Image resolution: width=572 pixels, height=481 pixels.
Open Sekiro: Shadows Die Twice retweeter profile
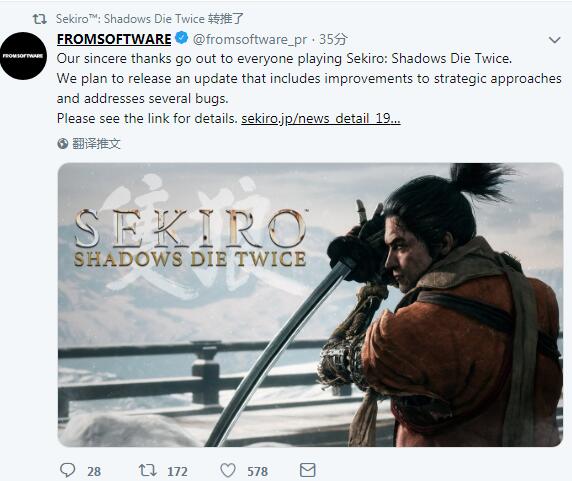point(130,19)
